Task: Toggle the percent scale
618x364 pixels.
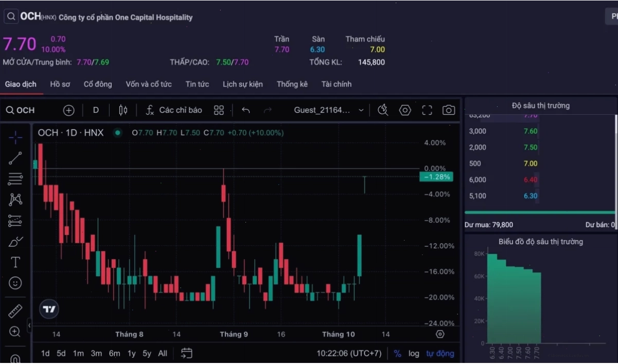Action: coord(397,354)
